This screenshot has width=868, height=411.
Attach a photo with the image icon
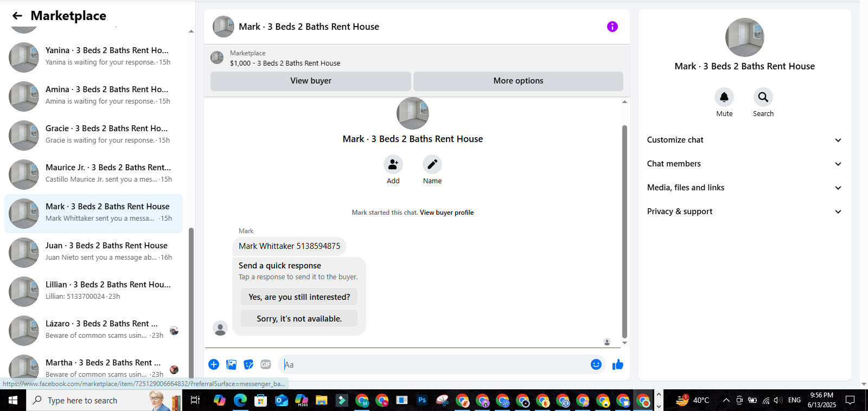232,364
